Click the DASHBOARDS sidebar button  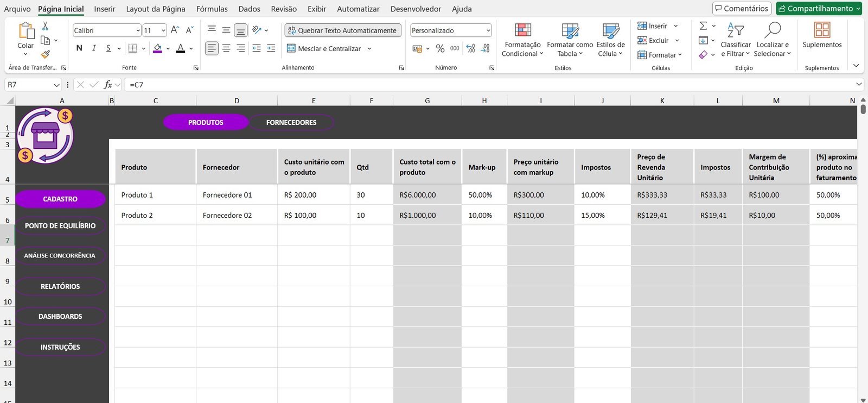click(x=60, y=316)
